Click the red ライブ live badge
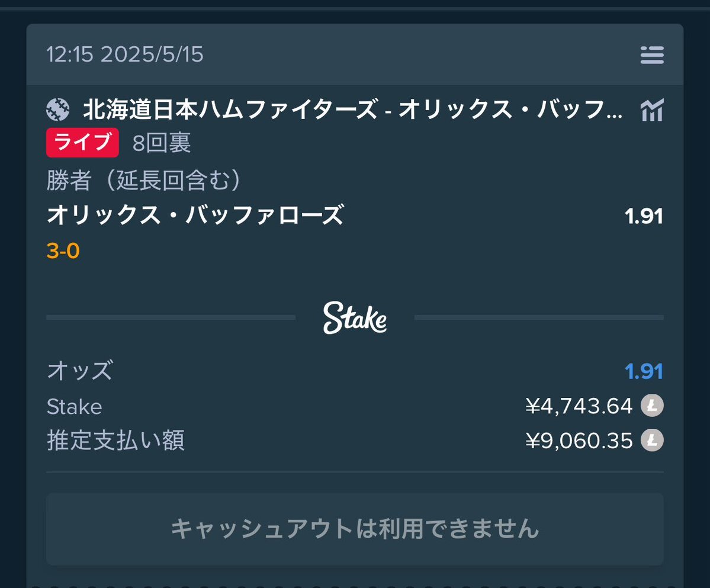Screen dimensions: 710x588 (x=82, y=142)
